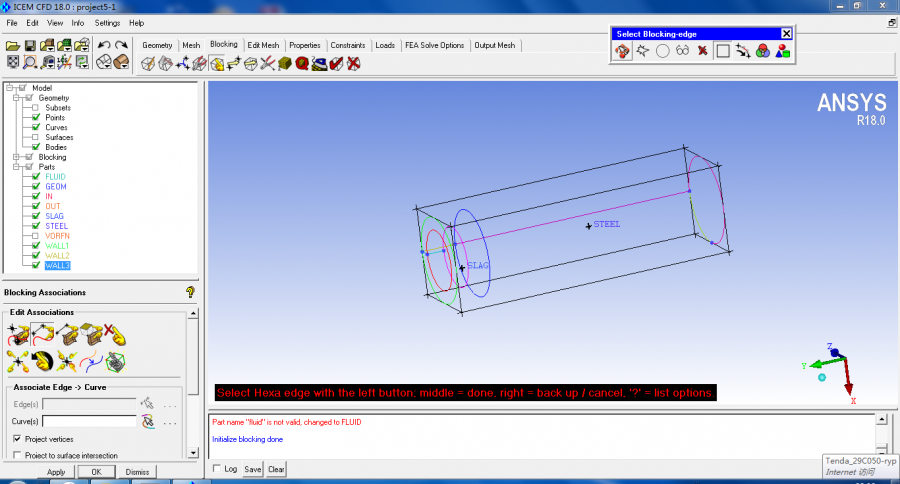Select the Edit Block icon
900x484 pixels.
[x=199, y=64]
